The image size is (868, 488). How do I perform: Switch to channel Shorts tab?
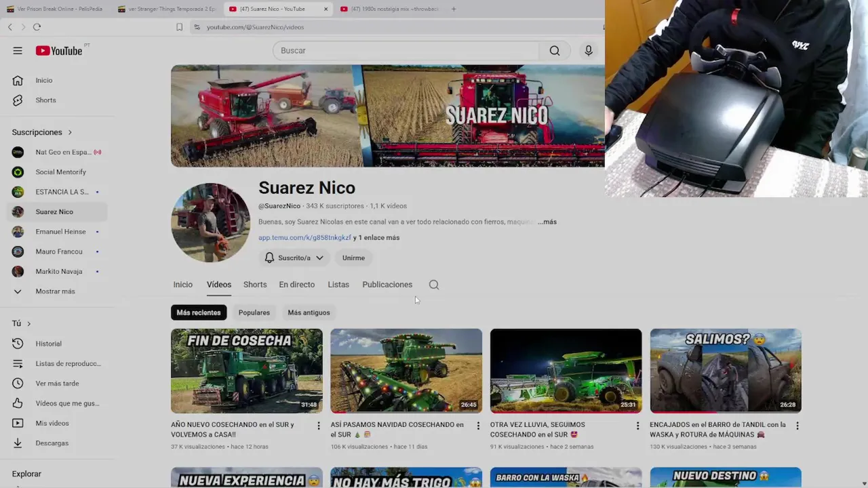pos(255,285)
